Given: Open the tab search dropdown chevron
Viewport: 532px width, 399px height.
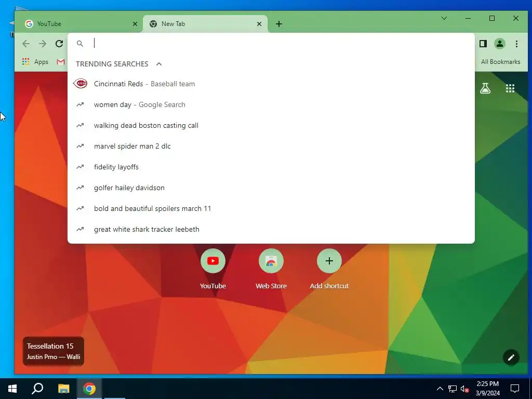Looking at the screenshot, I should (x=444, y=18).
